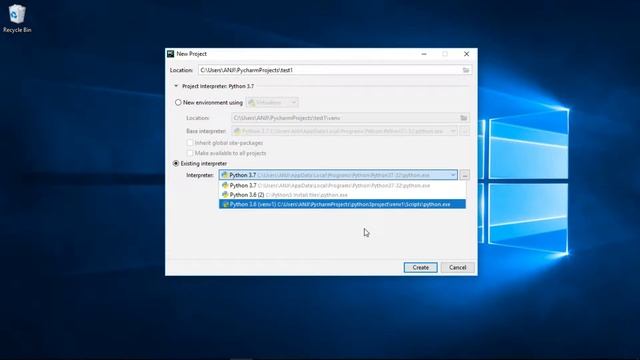This screenshot has height=360, width=640.
Task: Toggle the Make available to all projects checkbox
Action: click(x=190, y=153)
